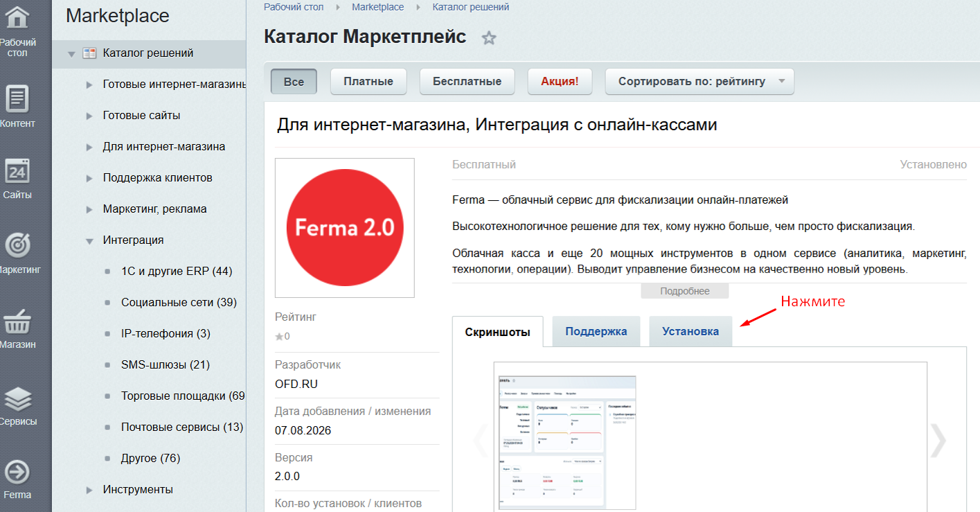The image size is (980, 512).
Task: Select Торговые площадки category
Action: point(183,396)
